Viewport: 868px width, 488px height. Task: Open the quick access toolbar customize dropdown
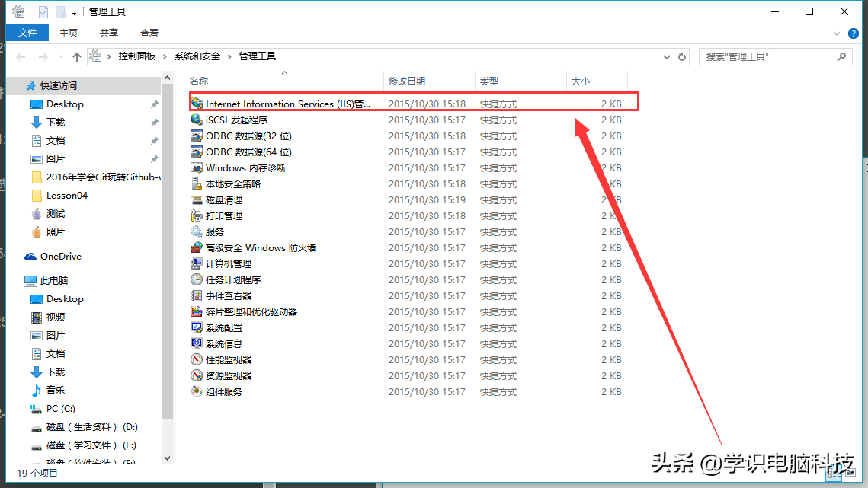point(74,12)
